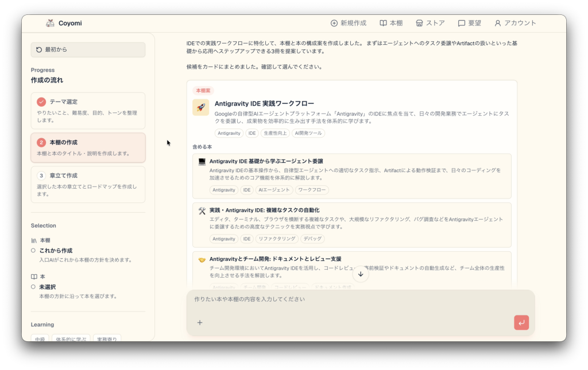Viewport: 588px width, 370px height.
Task: Click the Coyomi logo icon
Action: [50, 23]
